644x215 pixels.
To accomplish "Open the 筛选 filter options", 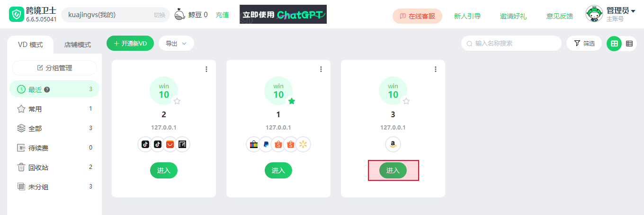I will pyautogui.click(x=584, y=43).
